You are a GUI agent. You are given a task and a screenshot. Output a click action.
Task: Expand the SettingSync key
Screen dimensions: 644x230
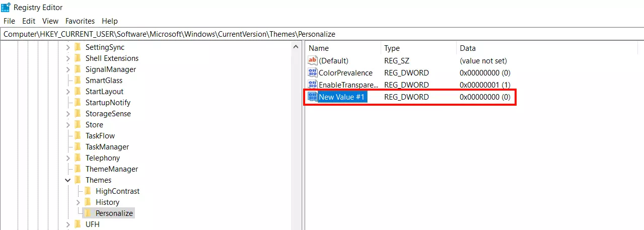68,47
